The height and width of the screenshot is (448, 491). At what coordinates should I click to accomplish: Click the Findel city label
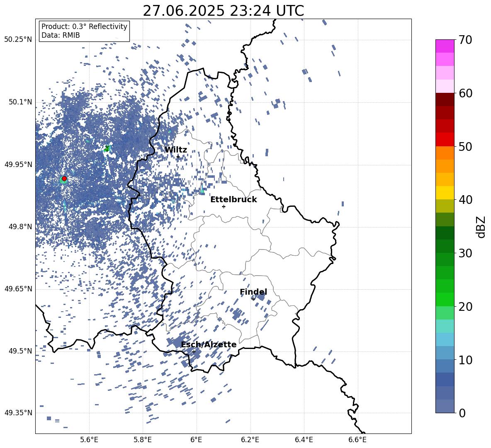(x=253, y=292)
